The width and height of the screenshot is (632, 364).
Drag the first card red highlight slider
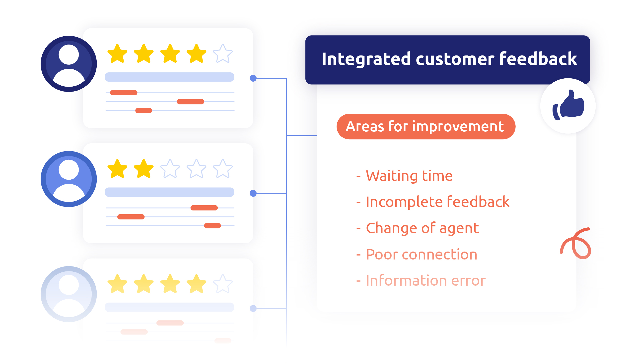[123, 92]
